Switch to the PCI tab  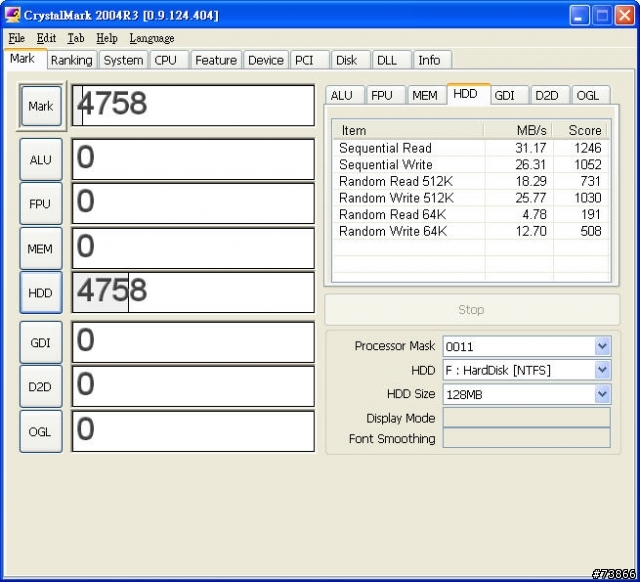tap(309, 60)
